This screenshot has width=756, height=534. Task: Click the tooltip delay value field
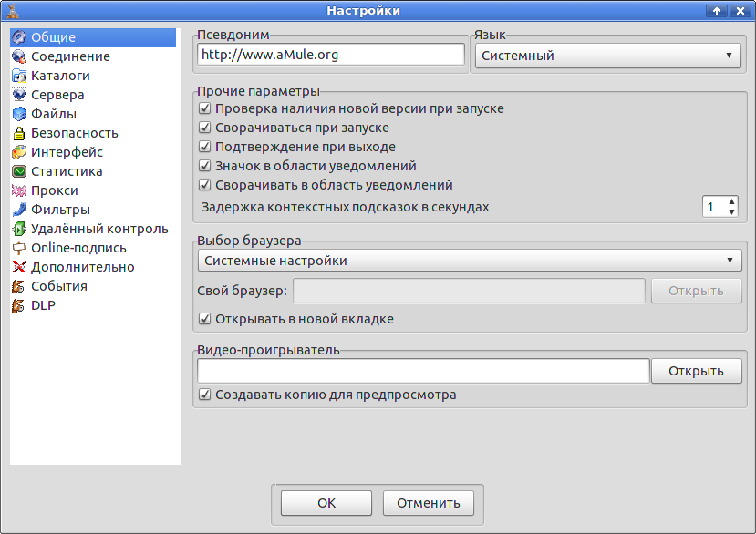[715, 207]
